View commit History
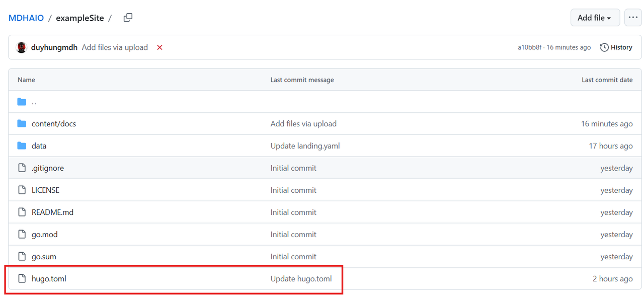644x298 pixels. [x=616, y=47]
